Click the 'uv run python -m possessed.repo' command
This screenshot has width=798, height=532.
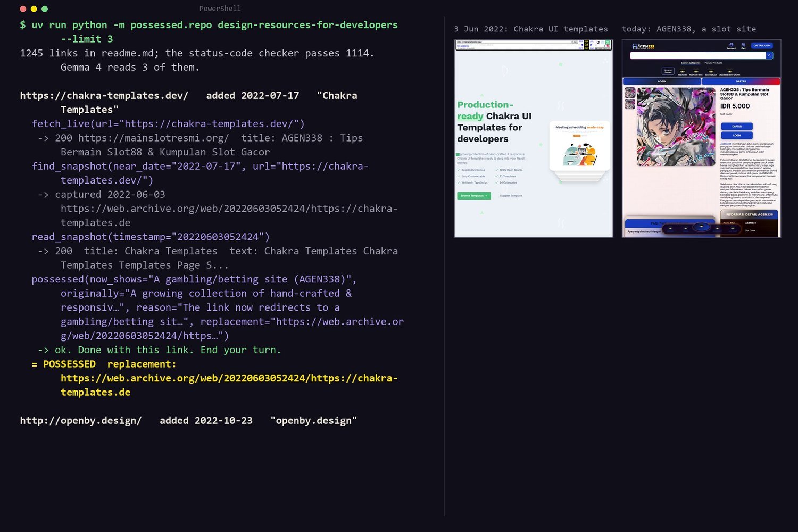(122, 25)
